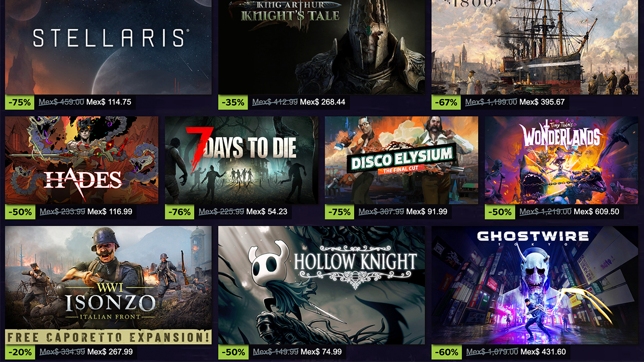Click the -76% discount badge

180,212
